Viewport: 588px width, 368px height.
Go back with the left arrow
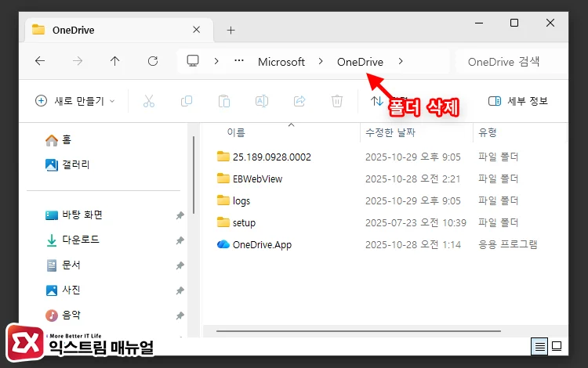[x=40, y=60]
